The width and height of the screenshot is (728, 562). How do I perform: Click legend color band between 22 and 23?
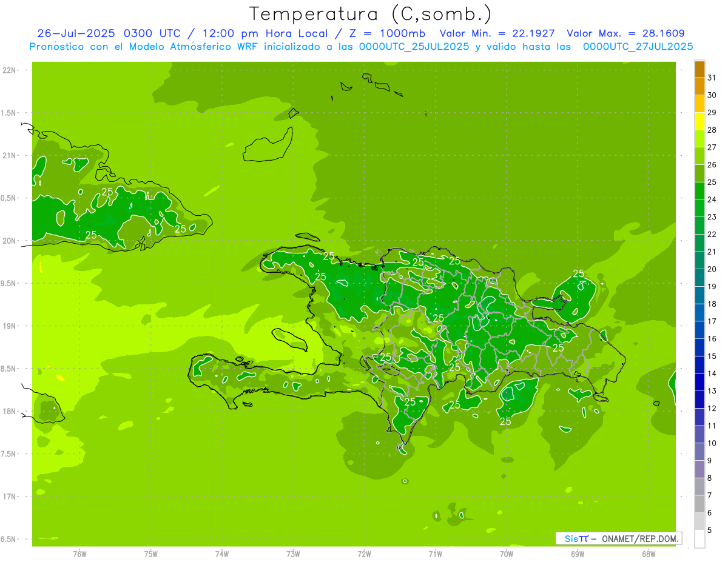coord(699,226)
